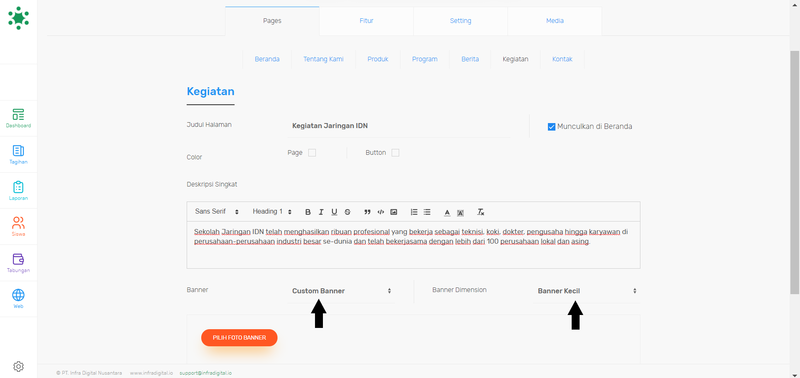Click the Kegiatan section heading
This screenshot has width=800, height=378.
[x=210, y=92]
